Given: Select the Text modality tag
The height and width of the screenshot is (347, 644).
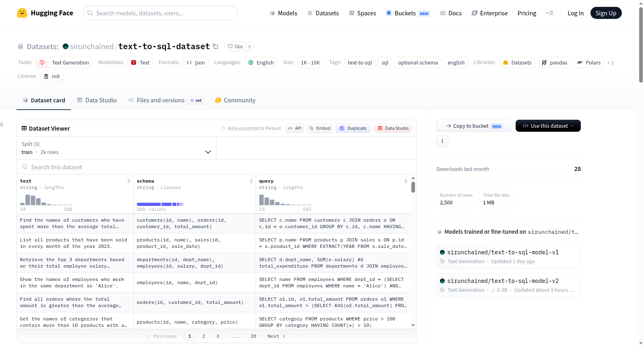Looking at the screenshot, I should coord(140,62).
